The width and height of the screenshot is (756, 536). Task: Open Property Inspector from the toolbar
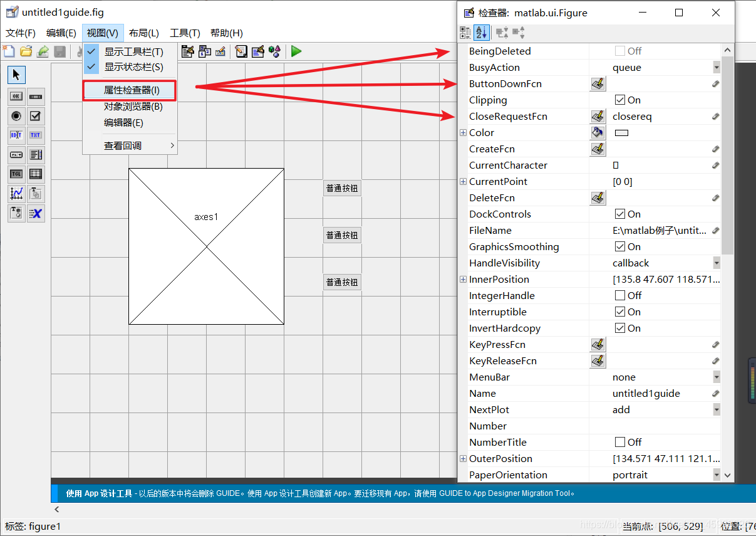[x=257, y=51]
